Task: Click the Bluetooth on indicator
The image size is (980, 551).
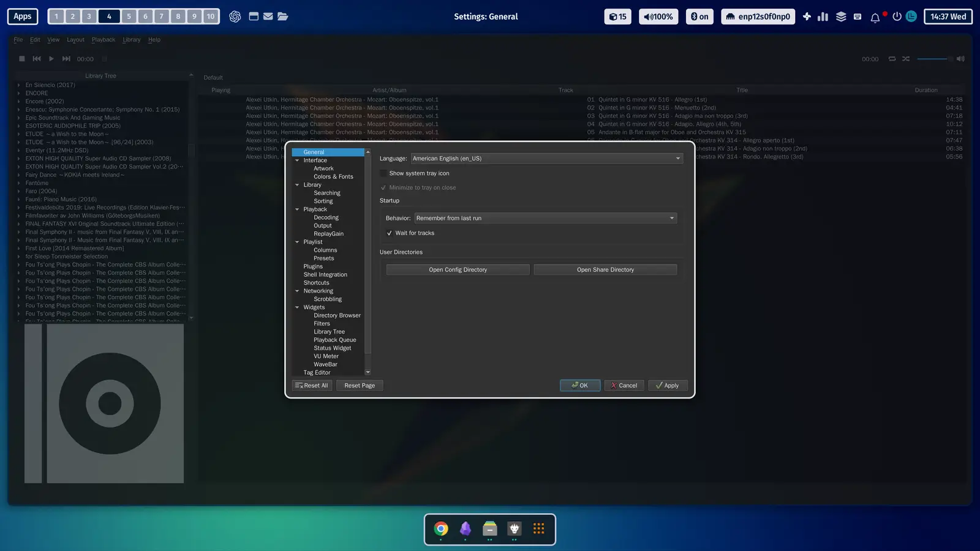Action: (699, 17)
